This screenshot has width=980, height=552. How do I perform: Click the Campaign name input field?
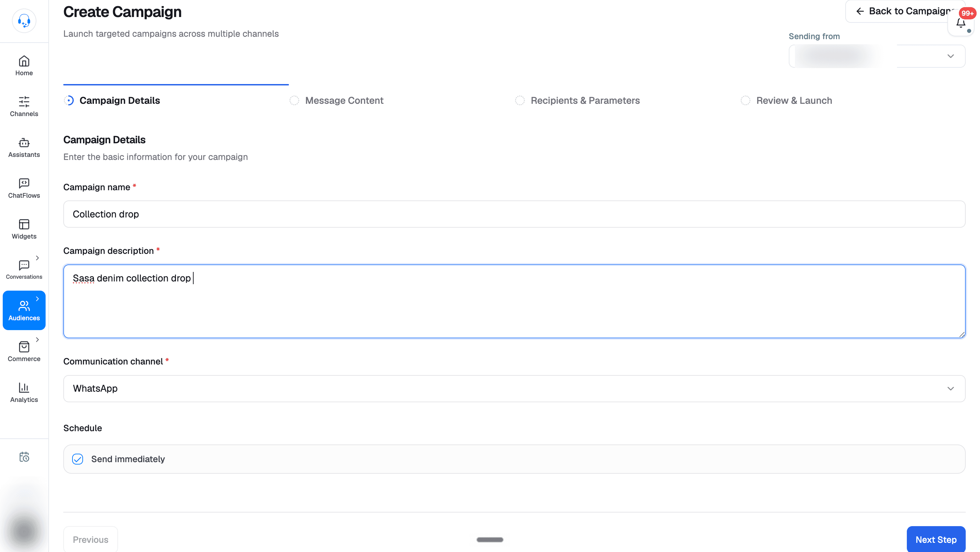click(514, 214)
